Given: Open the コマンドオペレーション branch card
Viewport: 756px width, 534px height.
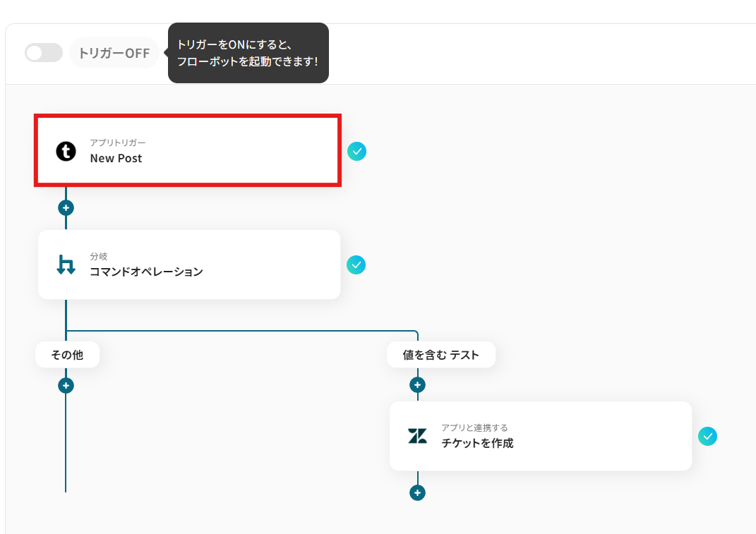Looking at the screenshot, I should coord(189,265).
